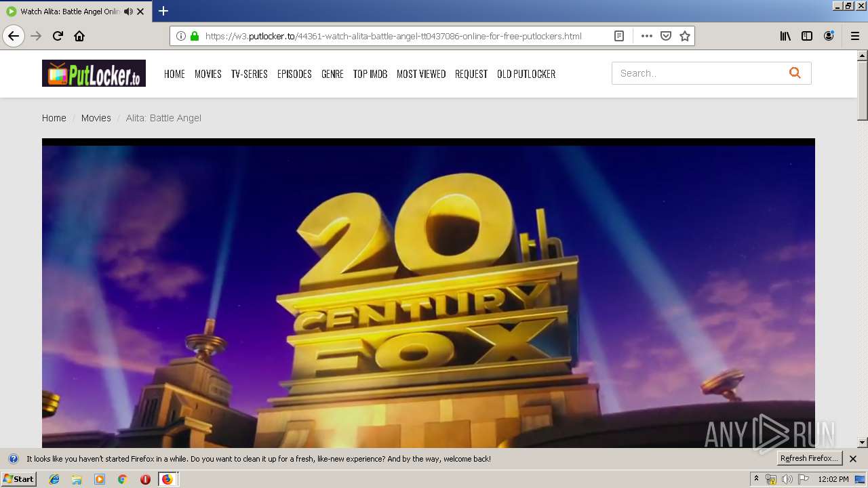Open the Firefox hamburger menu
868x488 pixels.
tap(855, 36)
